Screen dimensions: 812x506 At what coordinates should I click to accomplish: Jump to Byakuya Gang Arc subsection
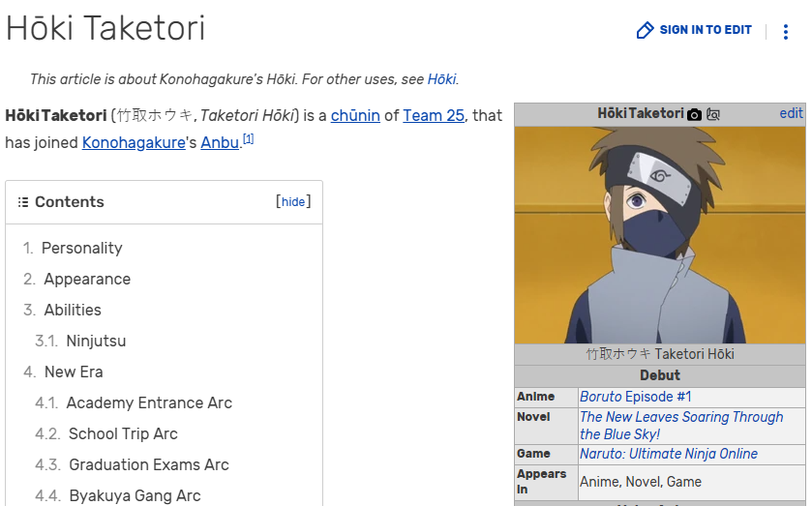pos(135,495)
